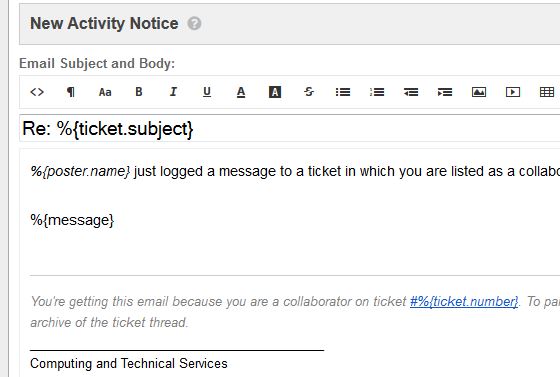560x377 pixels.
Task: Apply italic formatting
Action: pyautogui.click(x=173, y=92)
